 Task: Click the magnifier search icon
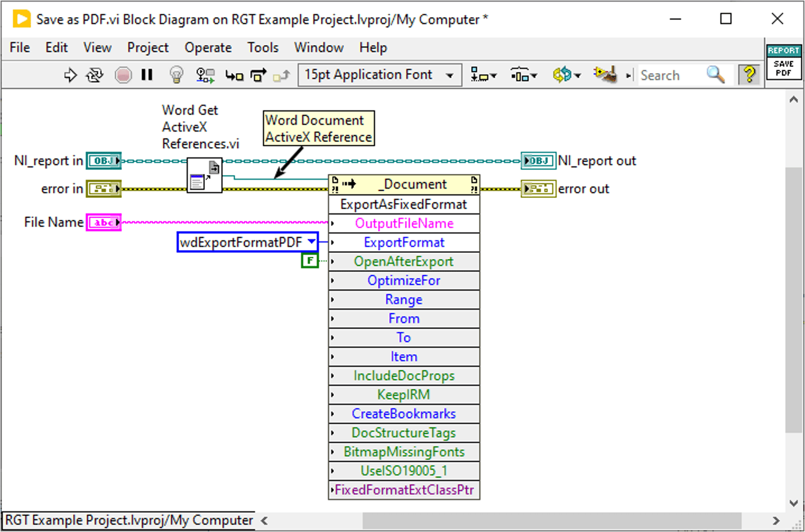tap(716, 74)
